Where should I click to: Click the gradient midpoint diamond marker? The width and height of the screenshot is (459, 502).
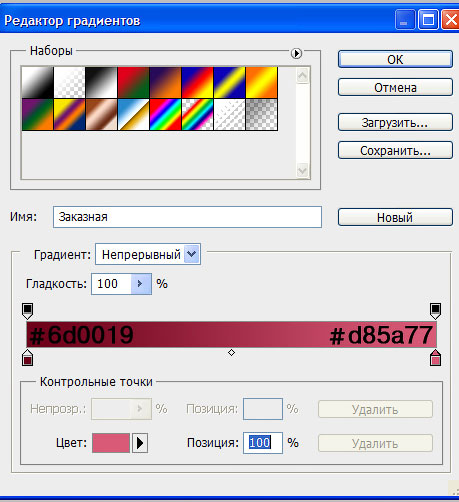[x=231, y=352]
